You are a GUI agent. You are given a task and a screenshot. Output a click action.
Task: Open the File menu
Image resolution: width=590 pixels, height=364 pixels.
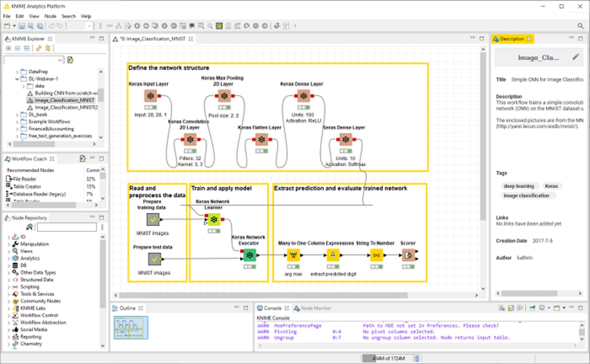(x=7, y=16)
